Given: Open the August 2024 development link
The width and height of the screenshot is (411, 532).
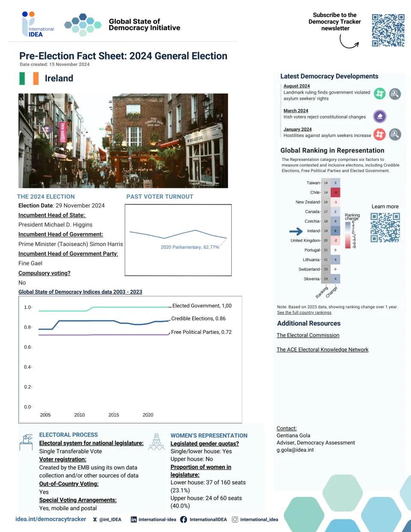Looking at the screenshot, I should 297,86.
